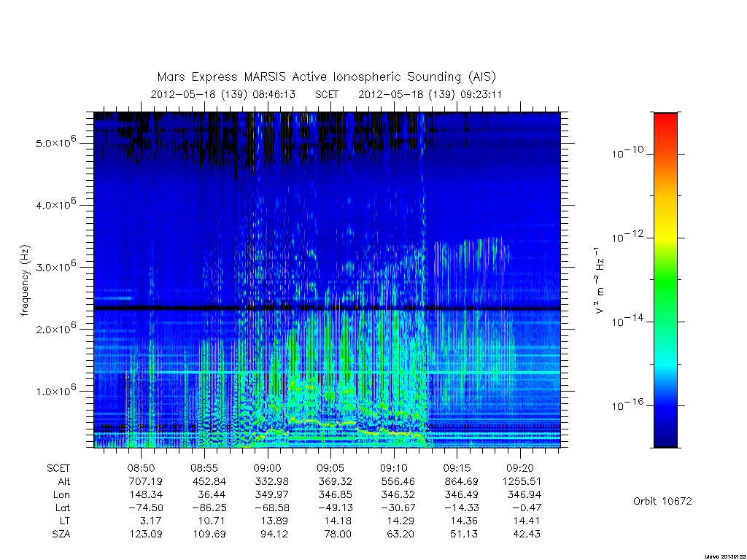Click the 09:15 time tick label

pos(457,469)
